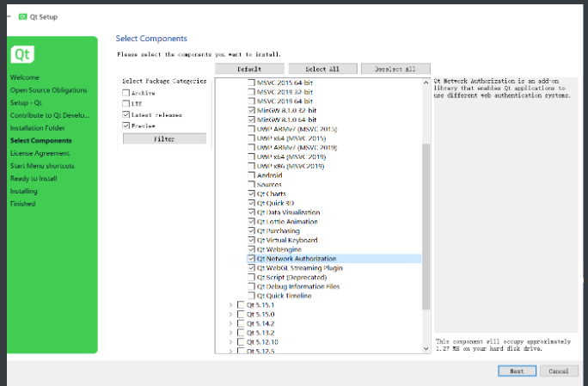Check the MSVC 2019 32-bit component
Screen dimensions: 588x386
tap(252, 92)
